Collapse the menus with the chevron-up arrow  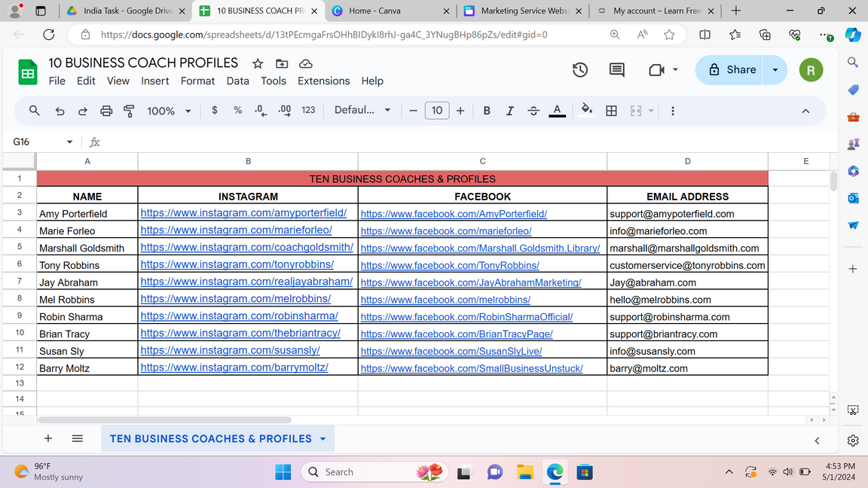805,111
